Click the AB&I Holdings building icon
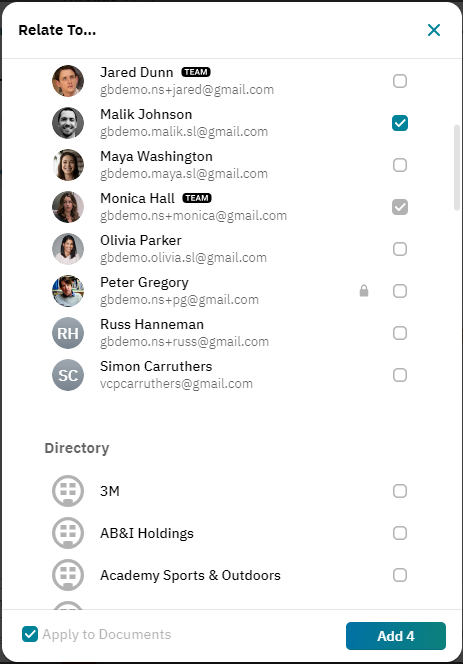 click(68, 533)
